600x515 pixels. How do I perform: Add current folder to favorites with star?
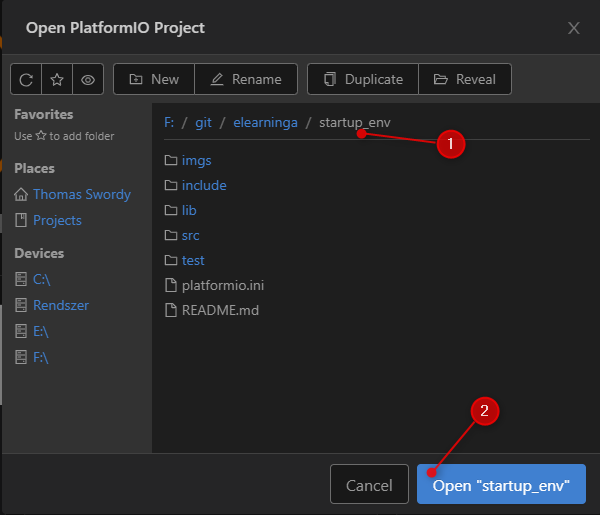tap(57, 79)
